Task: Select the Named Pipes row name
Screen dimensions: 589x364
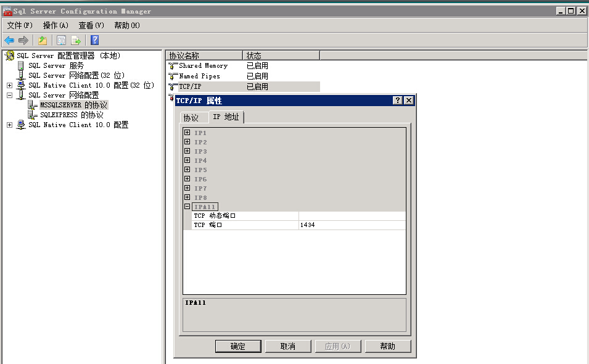Action: coord(199,77)
